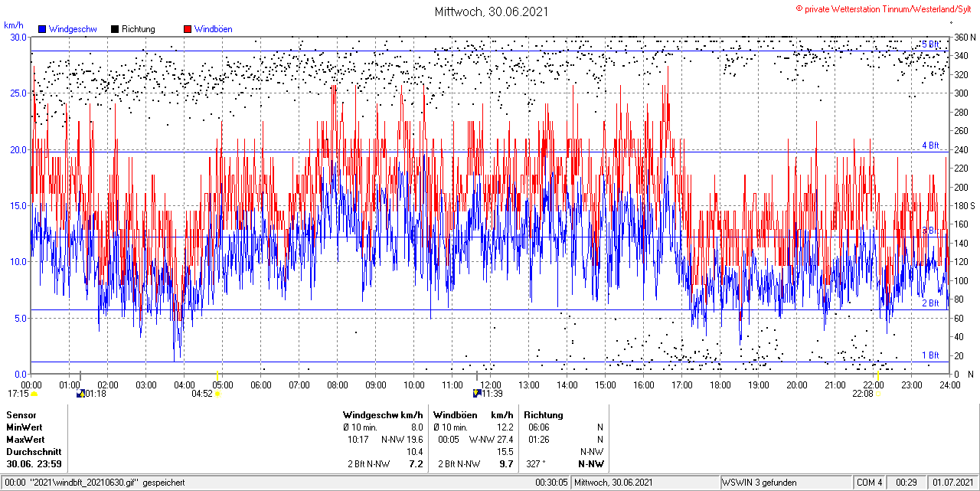Click status bar entry 'COM 4'
This screenshot has height=491, width=980.
[x=870, y=483]
